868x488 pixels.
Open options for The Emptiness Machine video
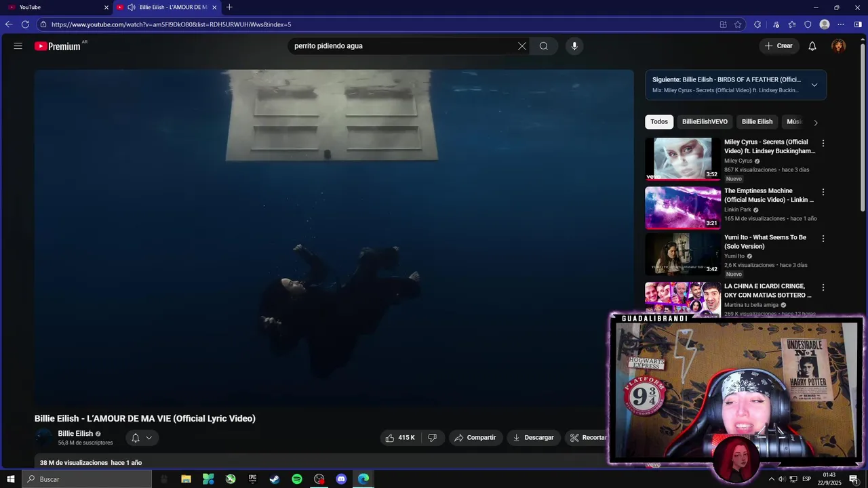(x=823, y=192)
